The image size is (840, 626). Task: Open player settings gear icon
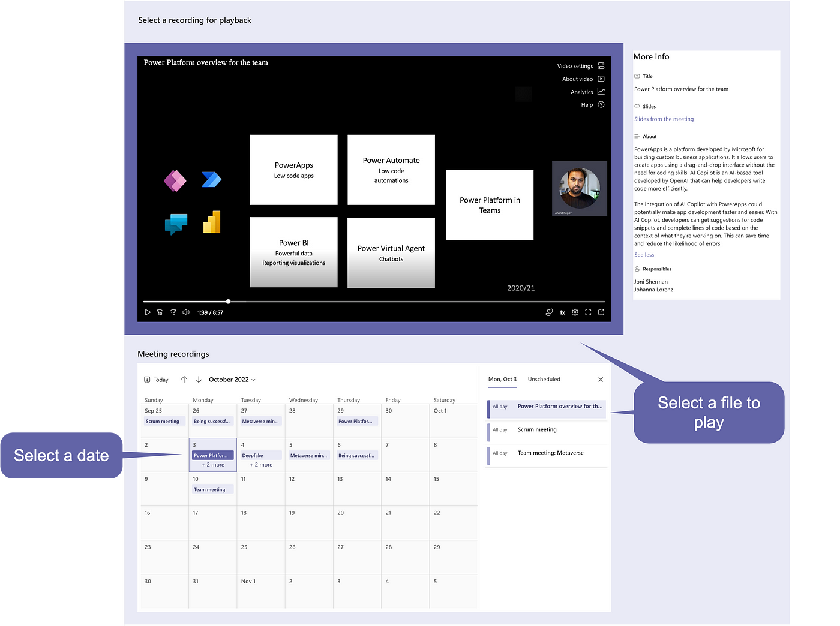(x=575, y=312)
